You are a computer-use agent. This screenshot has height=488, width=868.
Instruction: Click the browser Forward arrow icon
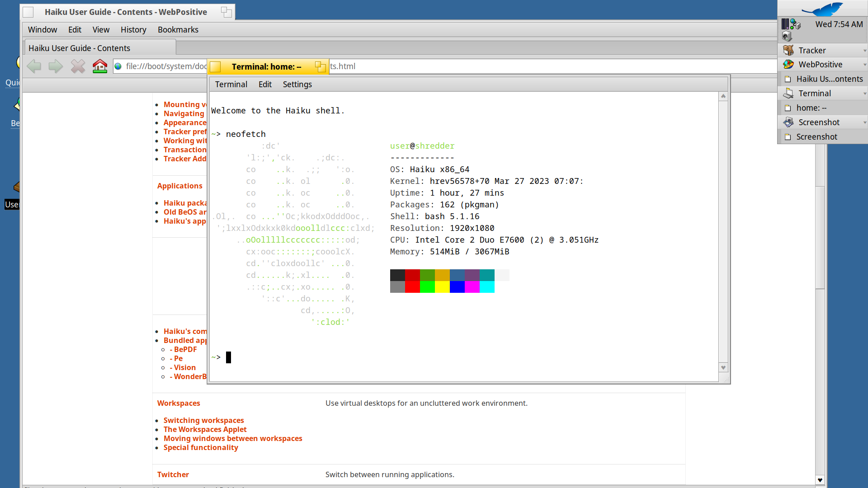click(56, 66)
